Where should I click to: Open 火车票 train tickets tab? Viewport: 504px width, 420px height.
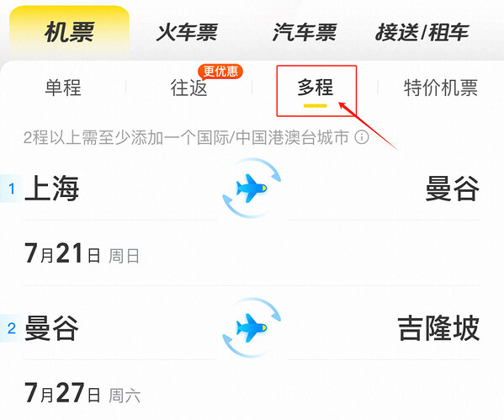coord(187,33)
